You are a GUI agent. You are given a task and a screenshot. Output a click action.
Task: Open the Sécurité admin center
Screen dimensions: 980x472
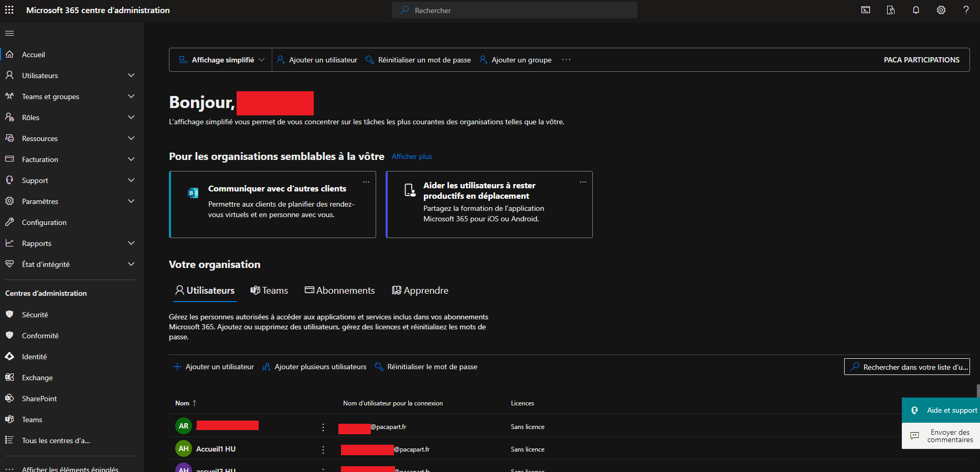click(35, 315)
